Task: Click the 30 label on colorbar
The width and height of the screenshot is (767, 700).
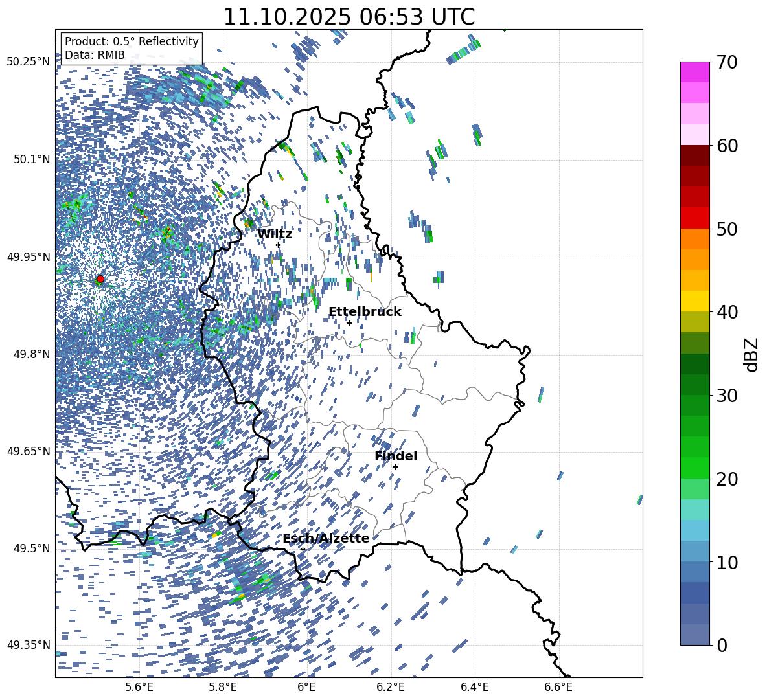Action: point(727,396)
